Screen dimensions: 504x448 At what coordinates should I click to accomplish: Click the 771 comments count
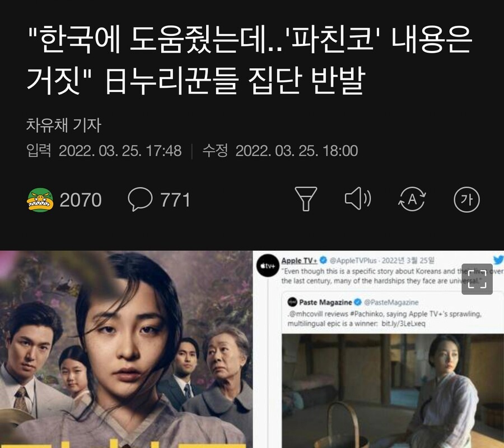(x=175, y=200)
